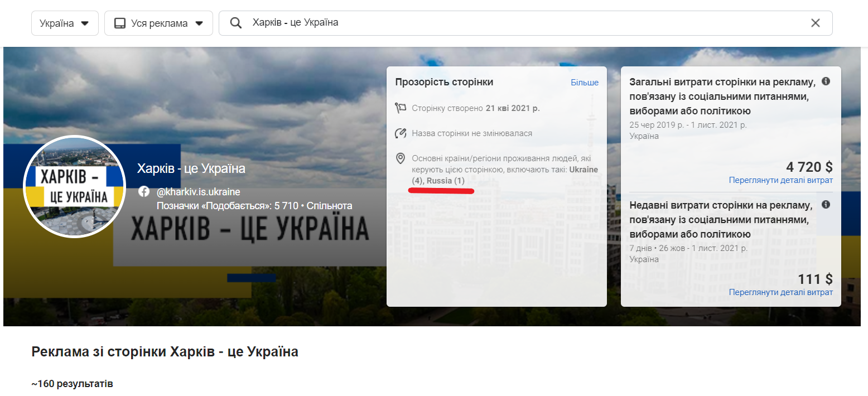
Task: Expand the Уся реклама category dropdown
Action: (158, 23)
